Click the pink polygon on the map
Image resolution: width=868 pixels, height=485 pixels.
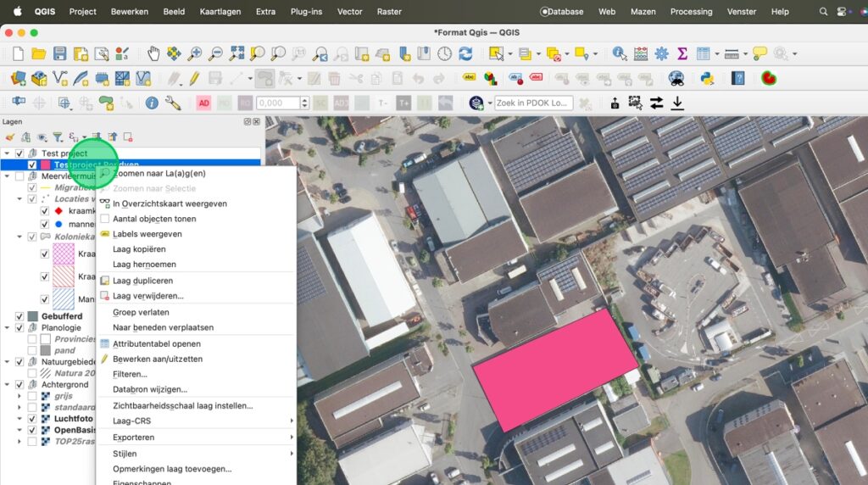555,371
